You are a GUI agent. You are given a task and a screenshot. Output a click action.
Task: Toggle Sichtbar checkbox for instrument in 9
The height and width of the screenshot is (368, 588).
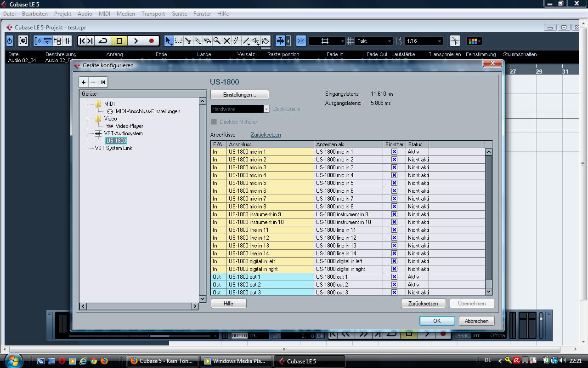(x=394, y=214)
